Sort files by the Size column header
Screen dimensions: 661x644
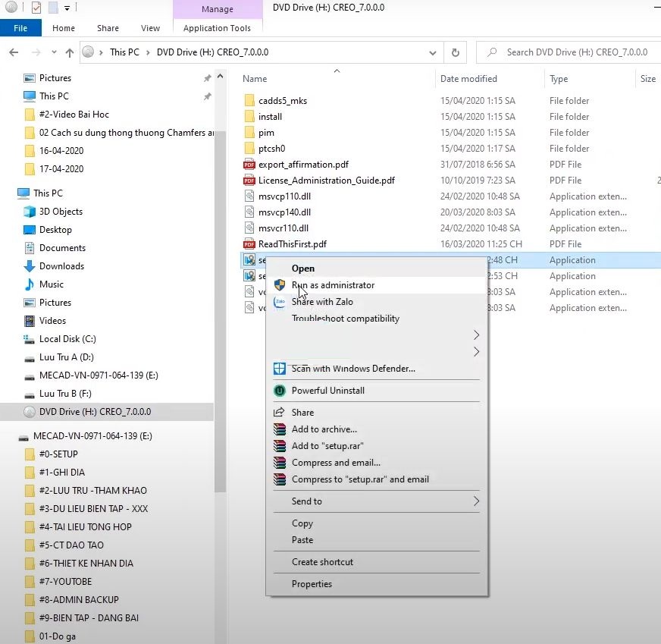click(648, 79)
